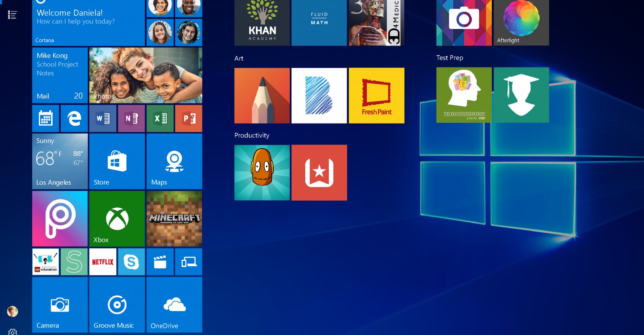Image resolution: width=644 pixels, height=335 pixels.
Task: Open the Cortana welcome tile
Action: pos(89,23)
